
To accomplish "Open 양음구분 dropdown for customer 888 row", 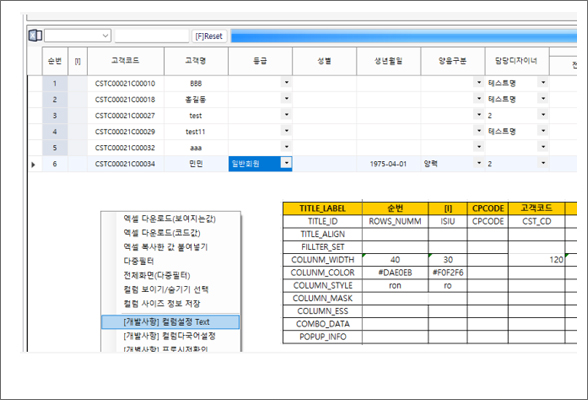I will coord(479,82).
